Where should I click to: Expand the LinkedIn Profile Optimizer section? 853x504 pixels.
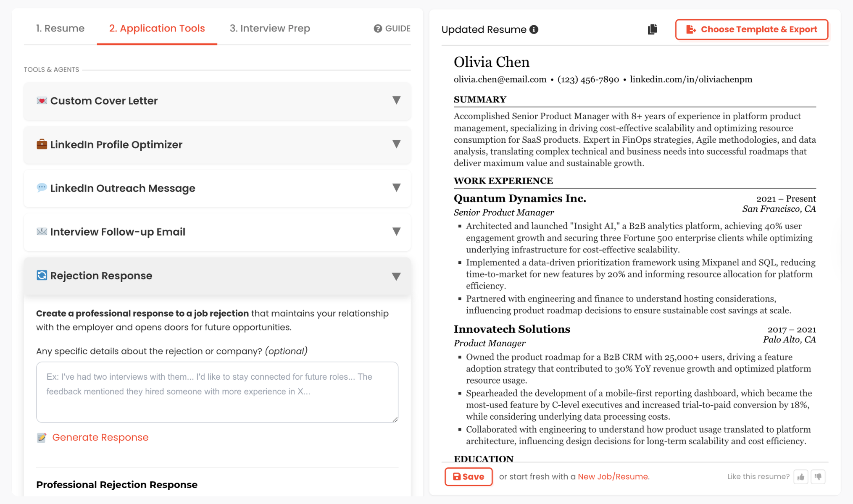click(x=395, y=144)
